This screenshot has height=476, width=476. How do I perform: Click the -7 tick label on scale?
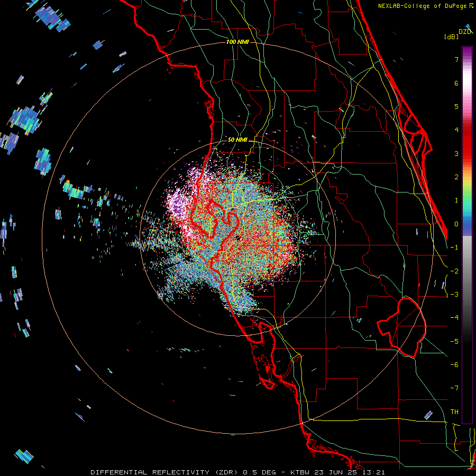454,388
